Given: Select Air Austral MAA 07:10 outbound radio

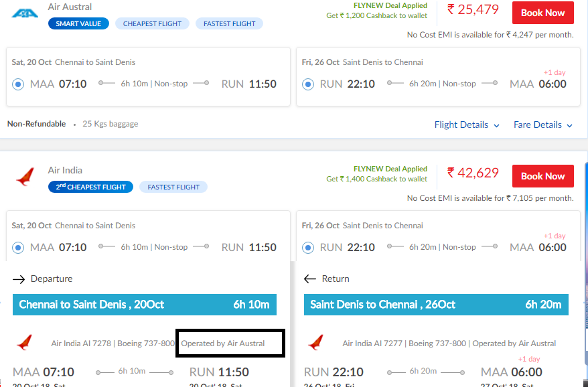Looking at the screenshot, I should (18, 84).
